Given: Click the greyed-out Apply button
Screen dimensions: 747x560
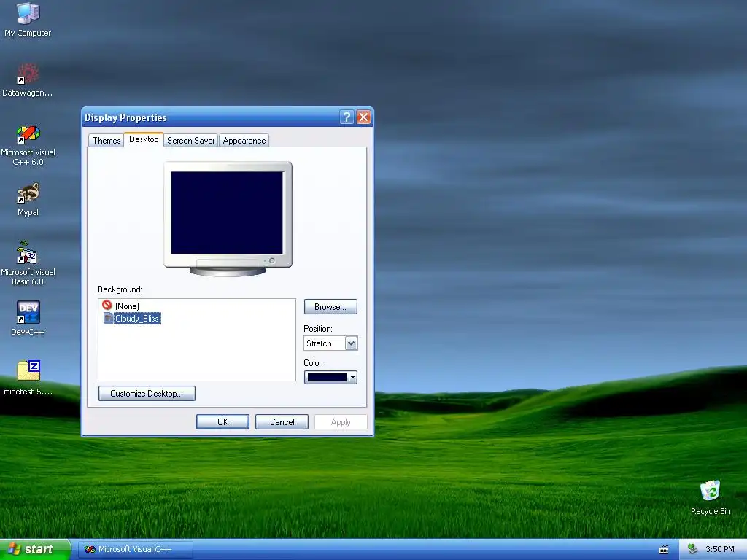Looking at the screenshot, I should [x=341, y=422].
